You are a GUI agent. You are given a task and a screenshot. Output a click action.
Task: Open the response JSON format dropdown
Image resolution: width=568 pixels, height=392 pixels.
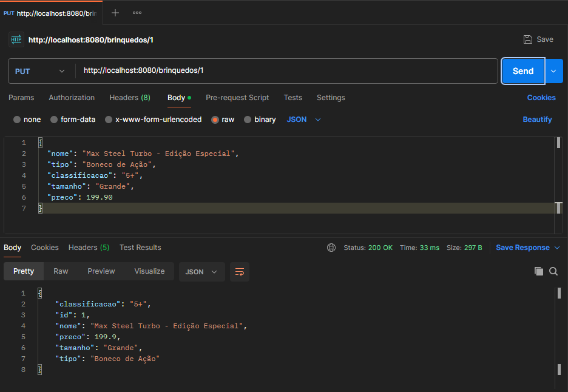pyautogui.click(x=201, y=272)
